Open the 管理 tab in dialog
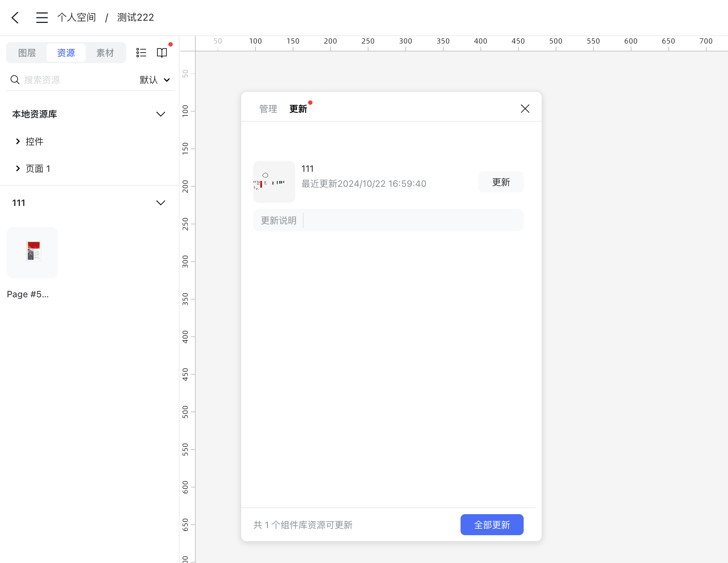Viewport: 728px width, 563px height. pyautogui.click(x=268, y=109)
